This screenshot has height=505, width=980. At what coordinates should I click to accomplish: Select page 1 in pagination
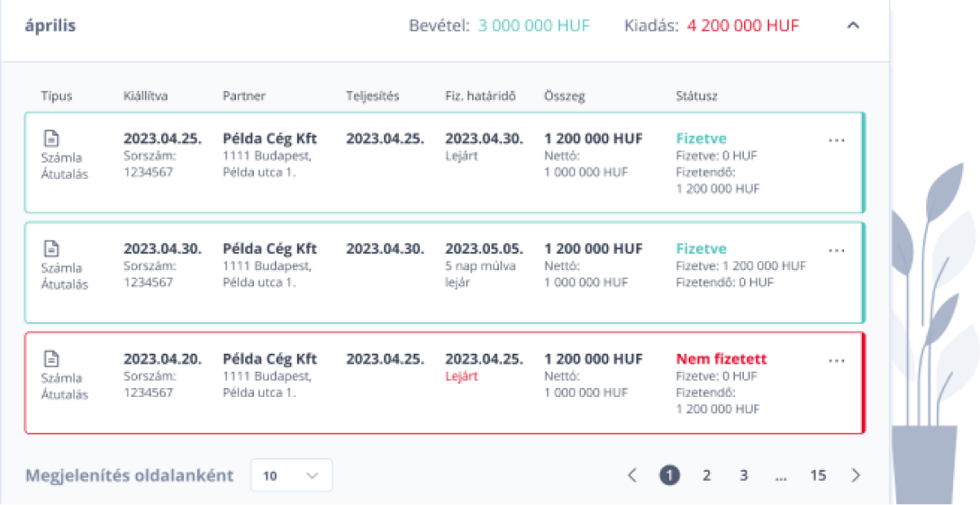click(x=669, y=475)
